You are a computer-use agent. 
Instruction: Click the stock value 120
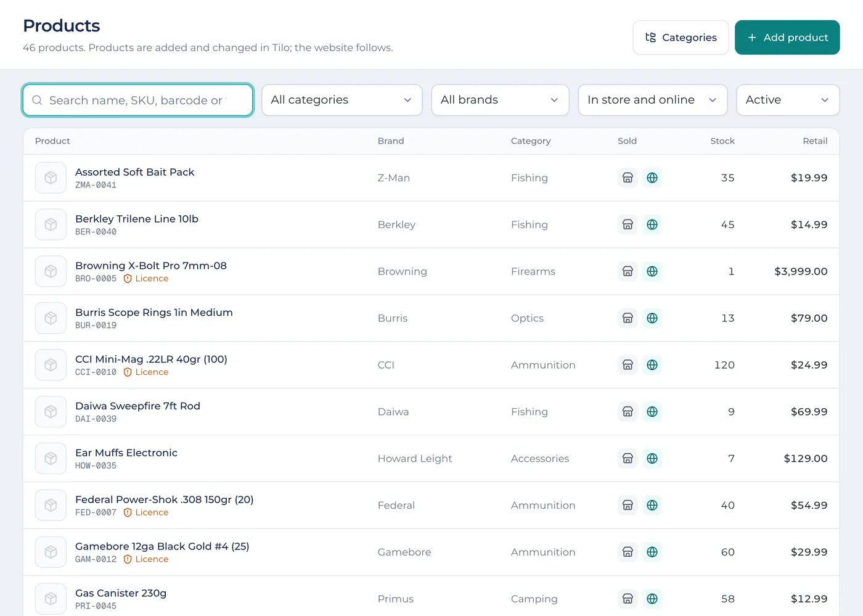(724, 365)
